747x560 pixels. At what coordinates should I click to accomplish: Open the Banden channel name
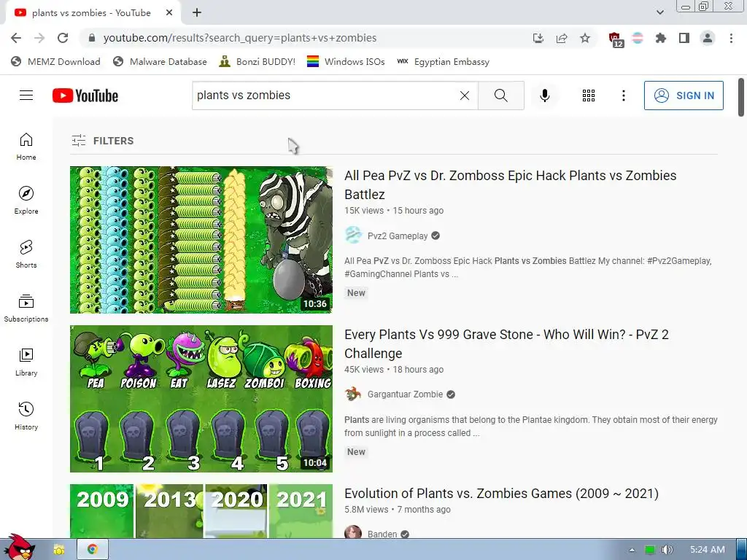coord(382,534)
